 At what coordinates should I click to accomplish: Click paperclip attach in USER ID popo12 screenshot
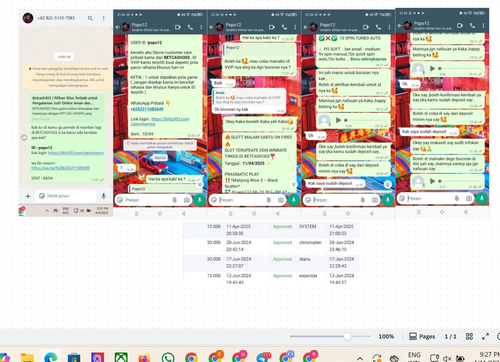pyautogui.click(x=175, y=200)
